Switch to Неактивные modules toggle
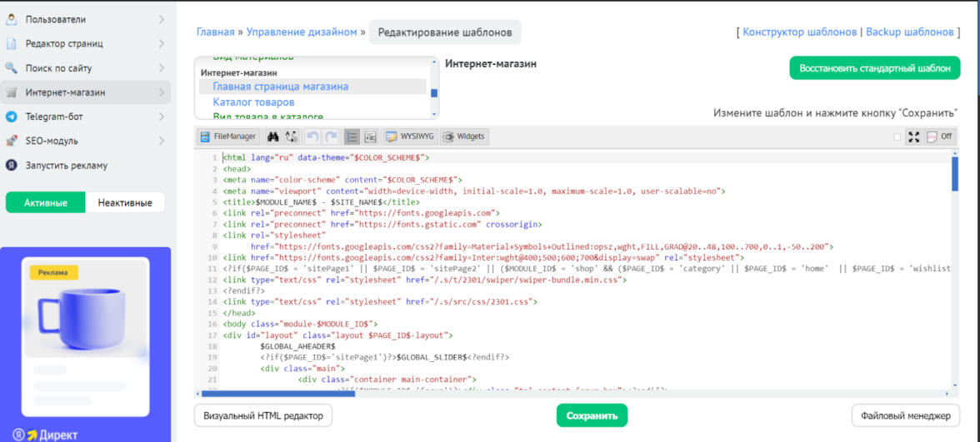The height and width of the screenshot is (442, 980). [125, 202]
